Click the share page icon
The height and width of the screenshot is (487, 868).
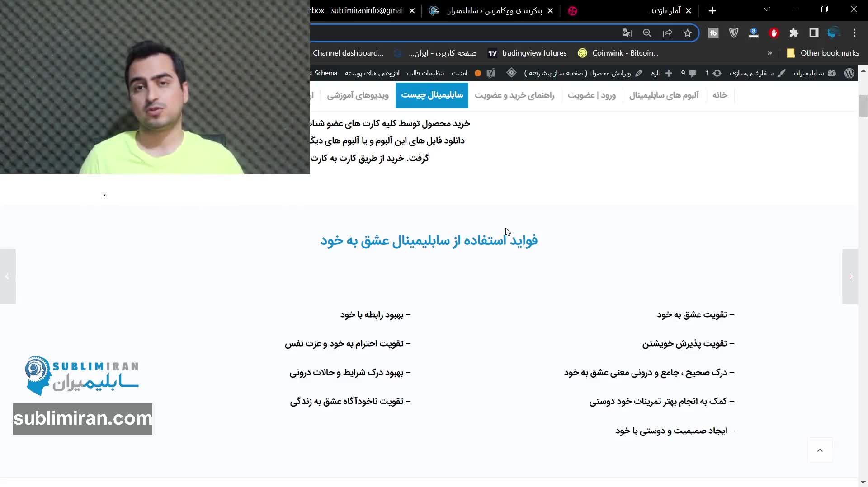pos(667,33)
